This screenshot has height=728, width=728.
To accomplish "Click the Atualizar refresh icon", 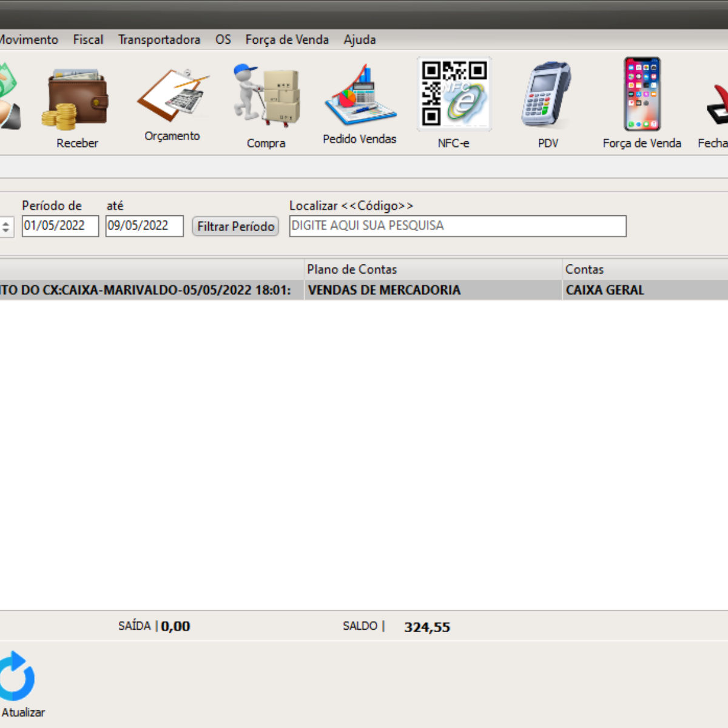I will pyautogui.click(x=17, y=676).
